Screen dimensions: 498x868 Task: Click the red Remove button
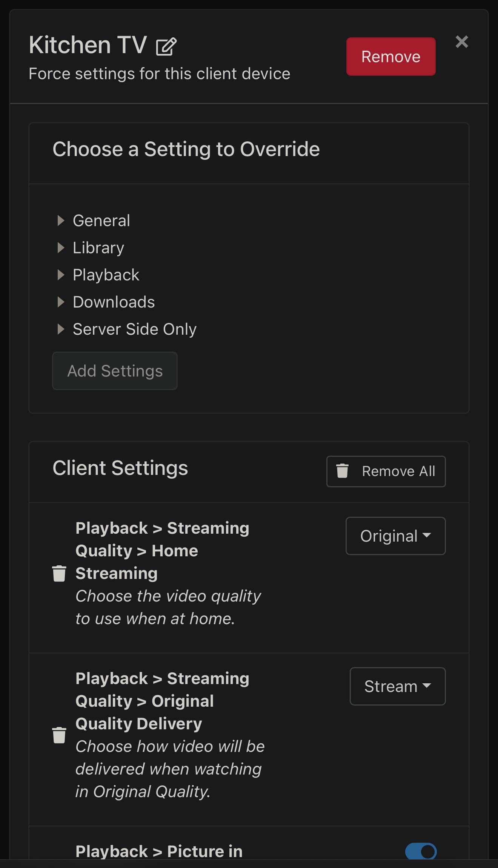point(391,57)
